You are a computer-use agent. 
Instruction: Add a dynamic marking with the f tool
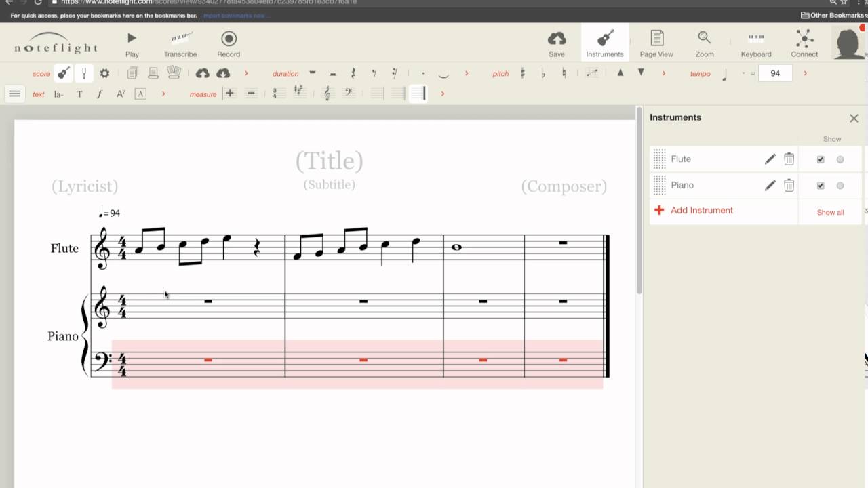100,94
